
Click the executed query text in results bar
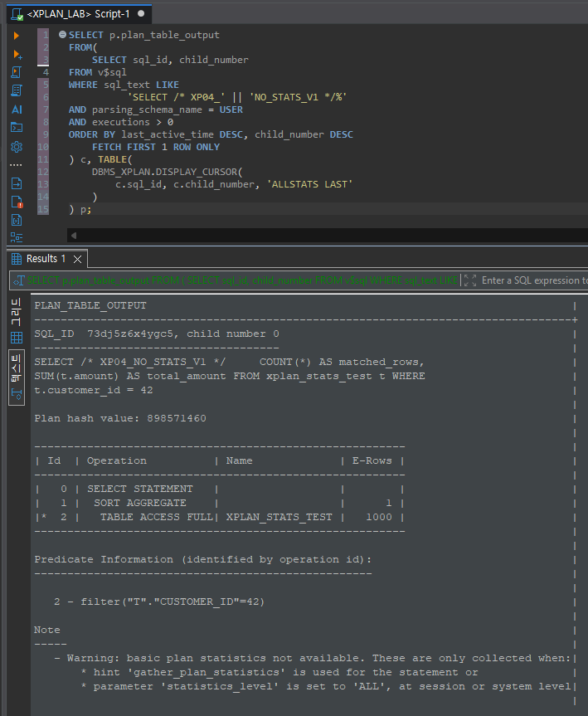pos(242,280)
